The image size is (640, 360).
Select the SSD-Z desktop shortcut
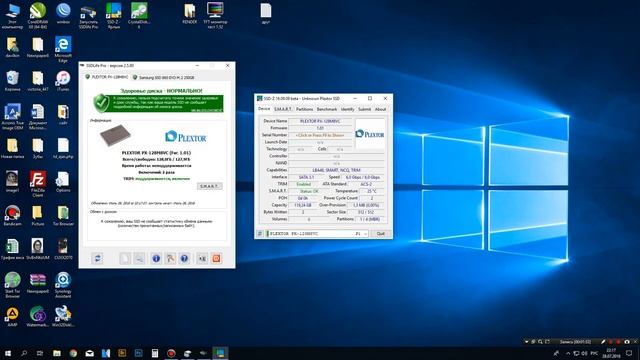(113, 15)
